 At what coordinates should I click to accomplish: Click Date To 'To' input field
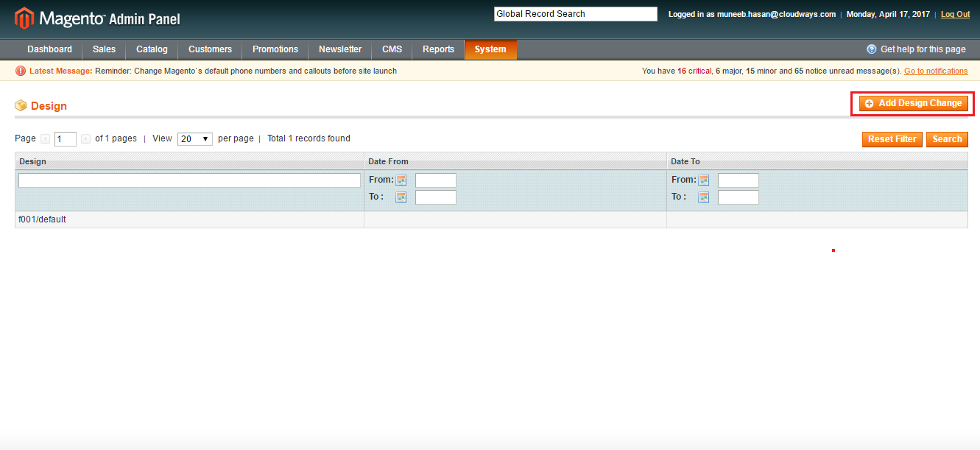(x=738, y=197)
